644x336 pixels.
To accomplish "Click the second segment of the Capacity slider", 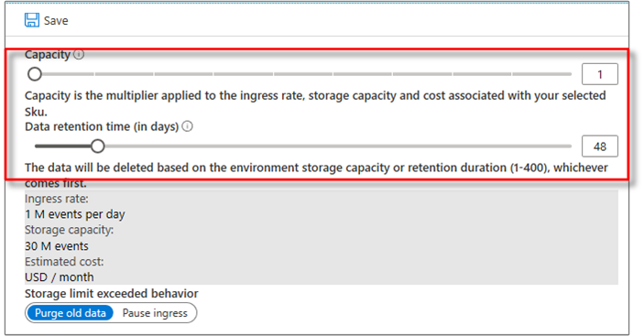I will tap(124, 74).
